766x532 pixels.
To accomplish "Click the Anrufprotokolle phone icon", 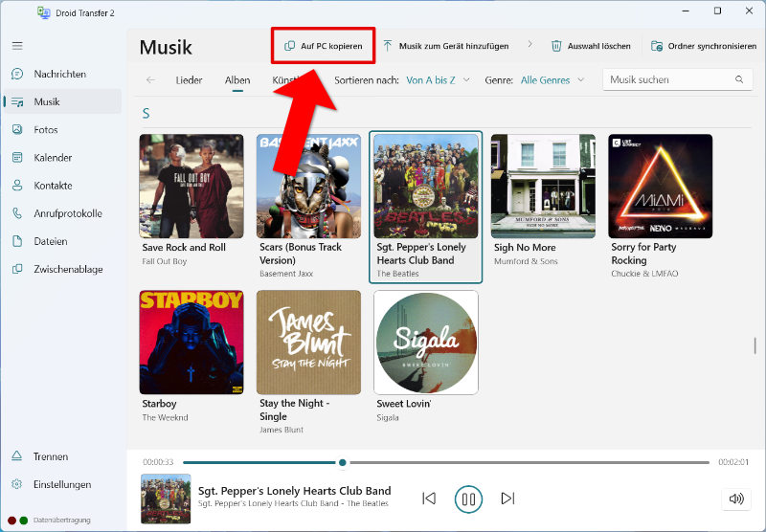I will (x=17, y=213).
